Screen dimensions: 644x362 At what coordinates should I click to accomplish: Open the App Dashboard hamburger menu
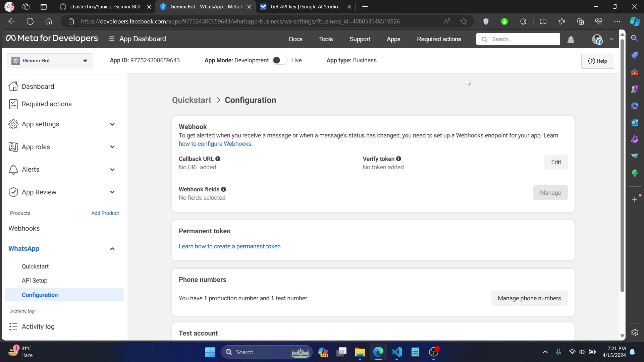112,39
